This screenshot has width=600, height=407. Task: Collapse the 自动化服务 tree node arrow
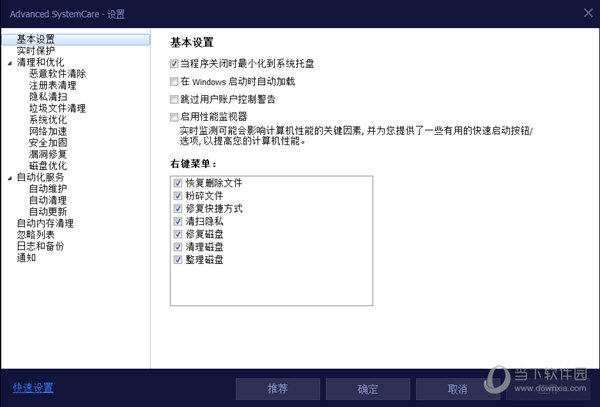coord(10,178)
